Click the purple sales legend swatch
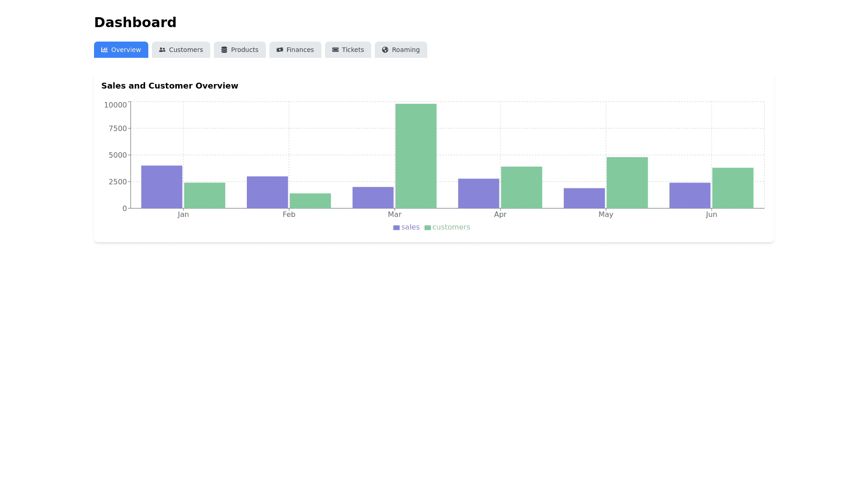868x488 pixels. click(x=396, y=228)
